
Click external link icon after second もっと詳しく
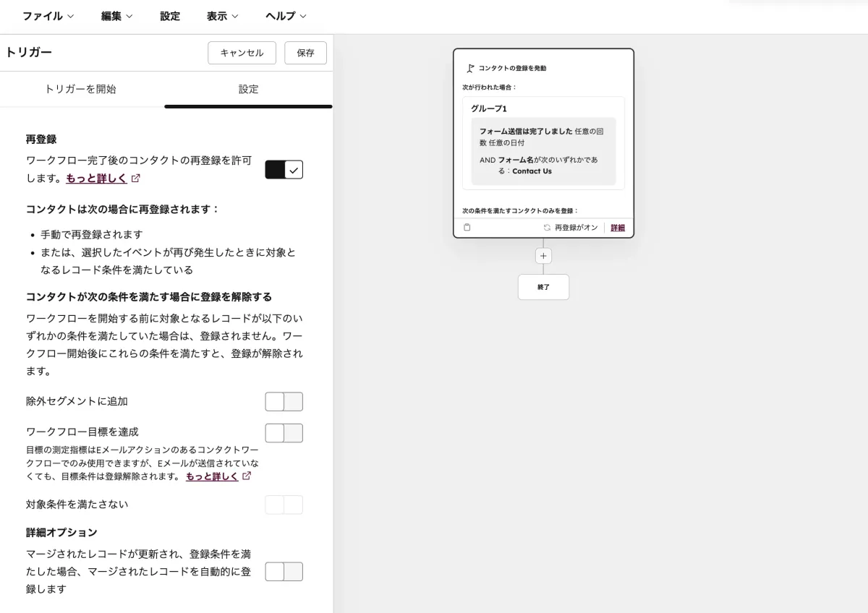point(247,476)
